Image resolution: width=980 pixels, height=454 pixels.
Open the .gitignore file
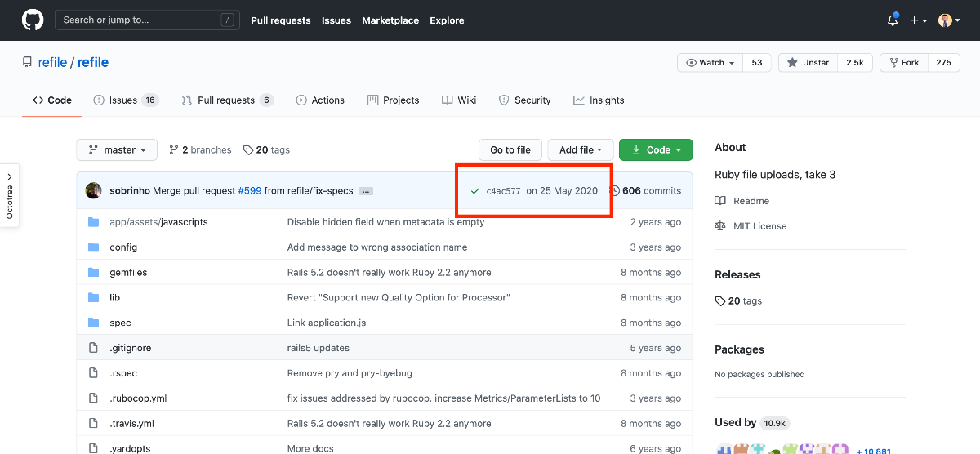[x=131, y=348]
